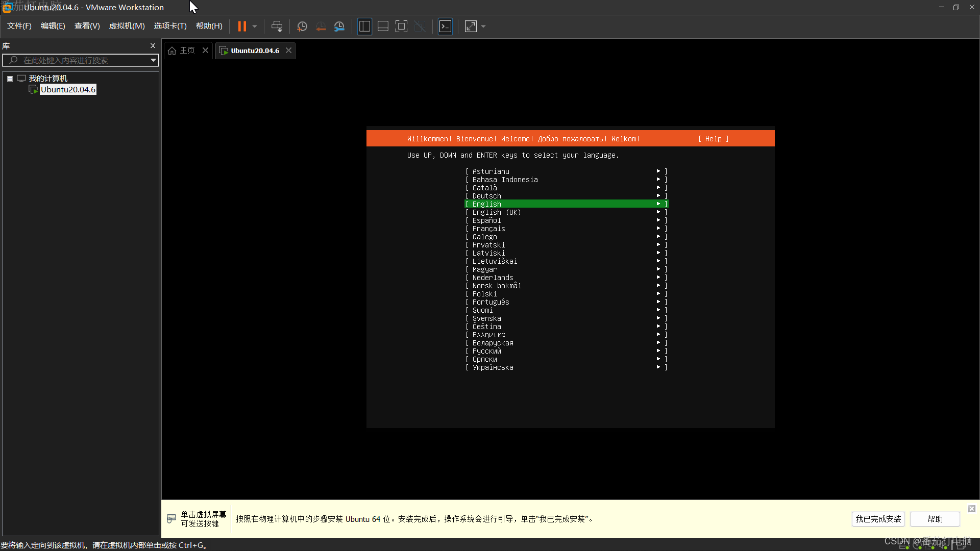
Task: Select the Ubuntu20.04.6 virtual machine in library
Action: (x=68, y=89)
